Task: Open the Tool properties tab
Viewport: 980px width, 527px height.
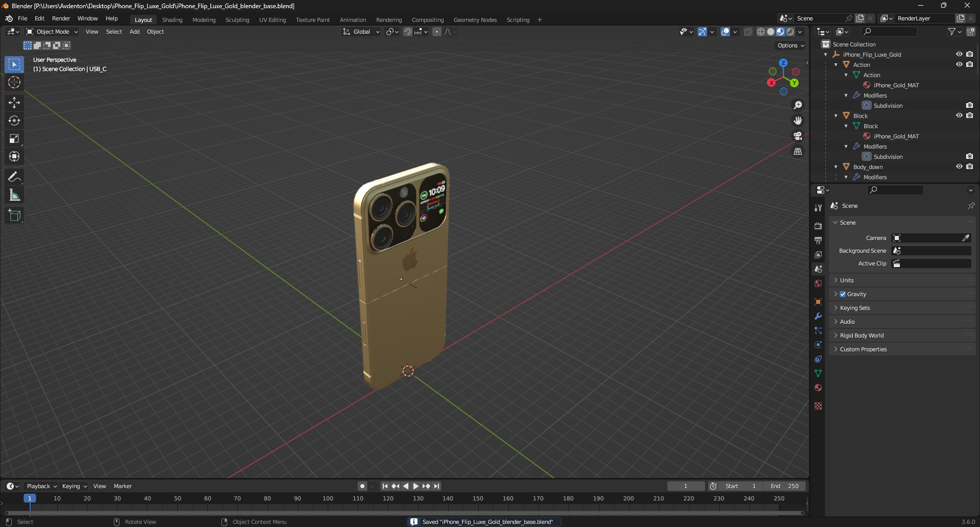Action: pyautogui.click(x=818, y=208)
